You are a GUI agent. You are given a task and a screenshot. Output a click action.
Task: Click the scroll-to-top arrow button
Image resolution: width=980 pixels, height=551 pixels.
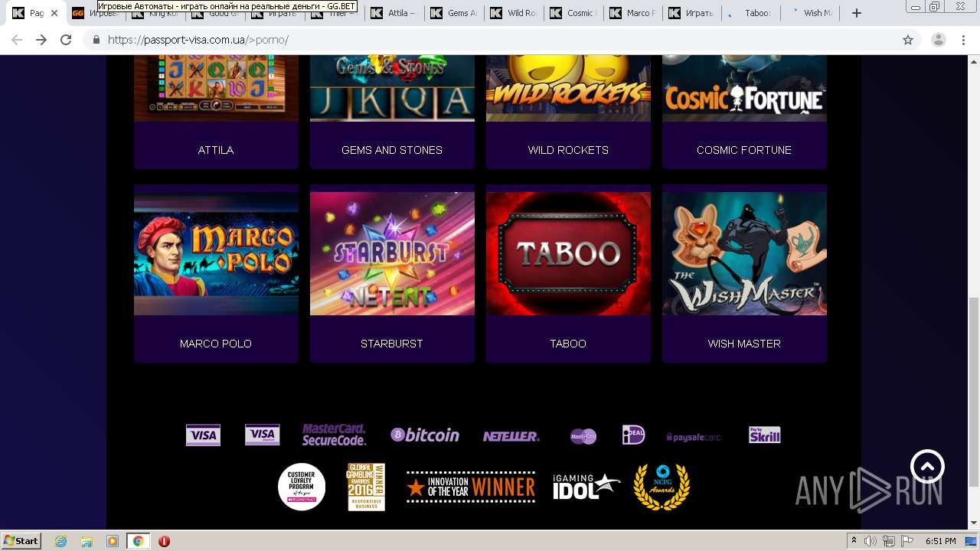coord(927,466)
